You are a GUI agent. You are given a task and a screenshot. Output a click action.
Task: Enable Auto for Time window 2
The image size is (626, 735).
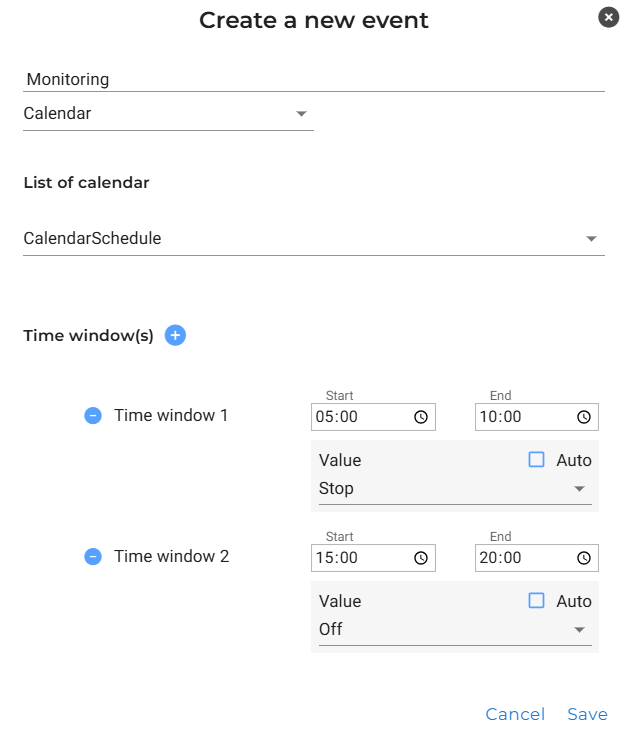coord(537,601)
